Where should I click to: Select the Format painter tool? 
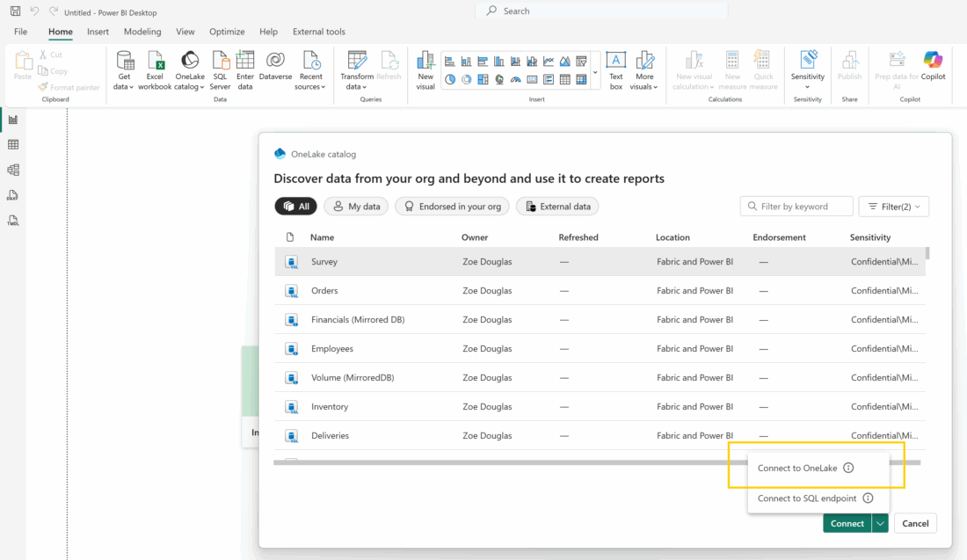(x=69, y=87)
